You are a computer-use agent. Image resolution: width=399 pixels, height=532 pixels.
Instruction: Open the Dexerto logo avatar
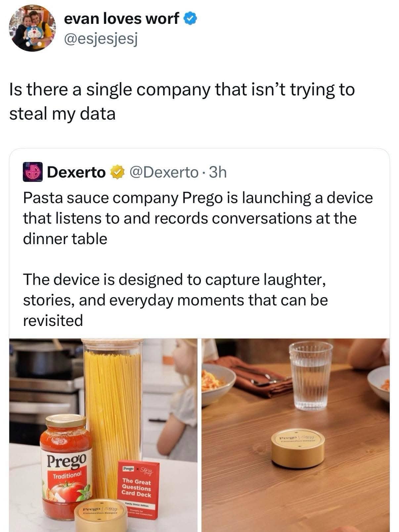click(32, 172)
